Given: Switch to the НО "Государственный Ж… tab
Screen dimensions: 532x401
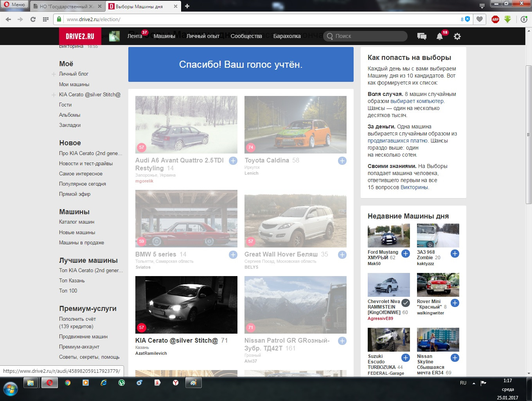Looking at the screenshot, I should coord(67,6).
